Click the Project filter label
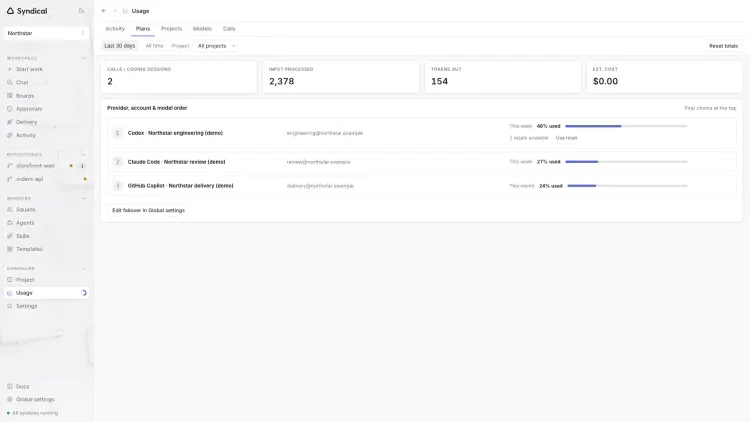This screenshot has height=422, width=750. pyautogui.click(x=180, y=46)
